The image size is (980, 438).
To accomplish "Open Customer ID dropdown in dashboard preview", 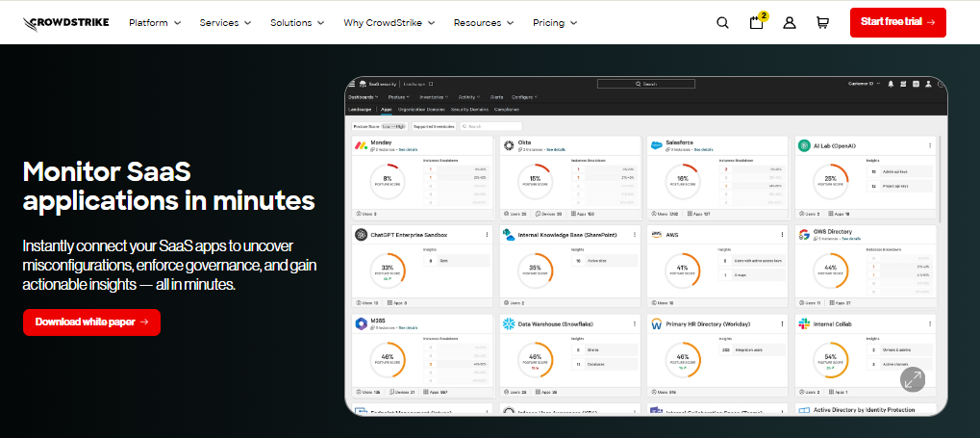I will pyautogui.click(x=864, y=84).
